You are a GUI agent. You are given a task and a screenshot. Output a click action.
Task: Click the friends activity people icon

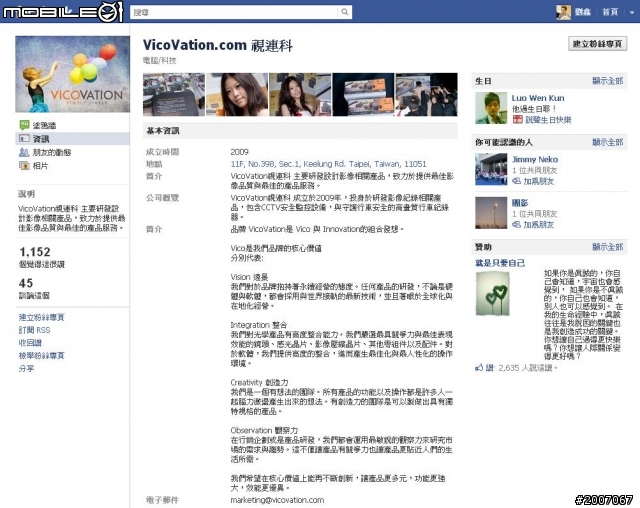pos(24,152)
